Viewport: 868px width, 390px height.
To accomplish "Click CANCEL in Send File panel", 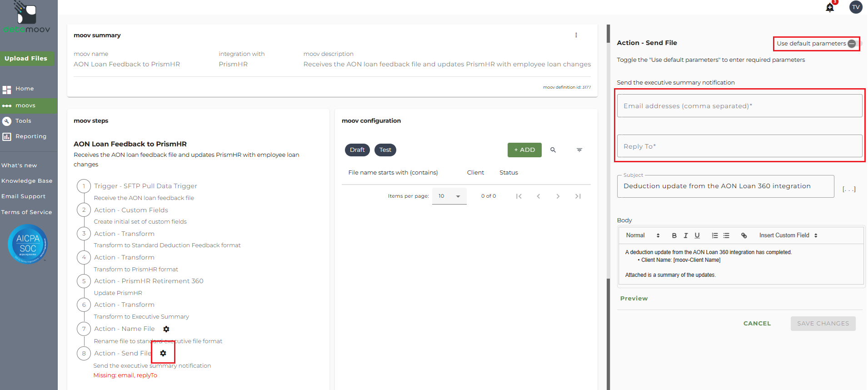I will click(x=757, y=324).
